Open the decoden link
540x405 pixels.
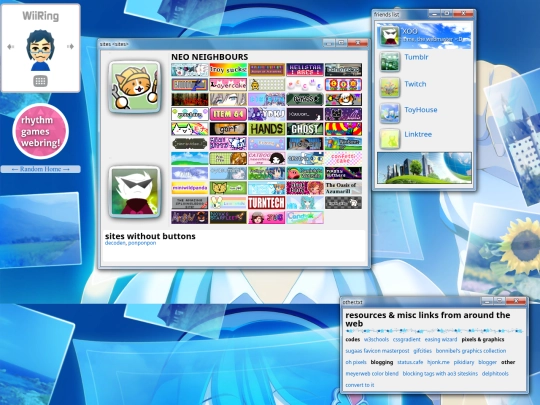coord(115,243)
